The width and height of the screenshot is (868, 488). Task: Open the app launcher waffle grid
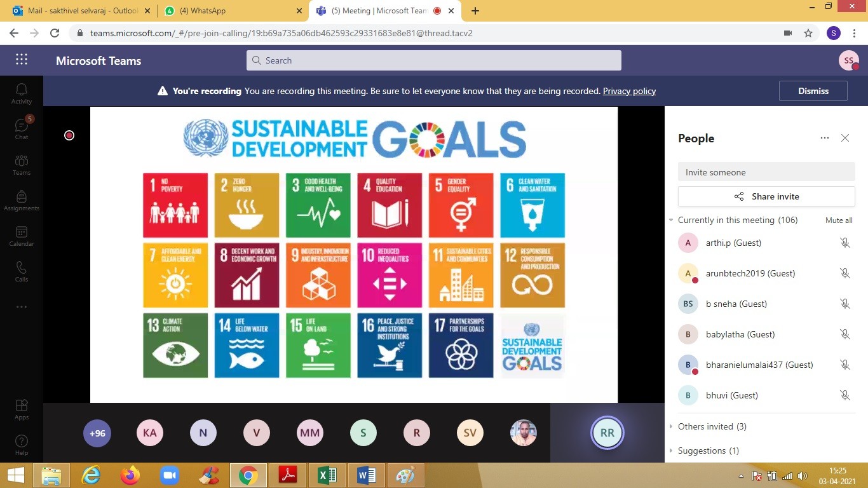click(x=22, y=60)
